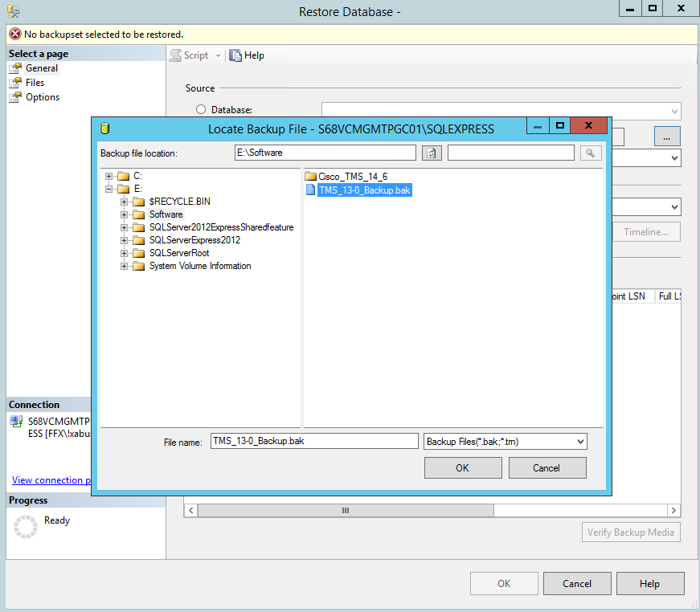This screenshot has height=612, width=700.
Task: Confirm file selection with OK button
Action: coord(462,467)
